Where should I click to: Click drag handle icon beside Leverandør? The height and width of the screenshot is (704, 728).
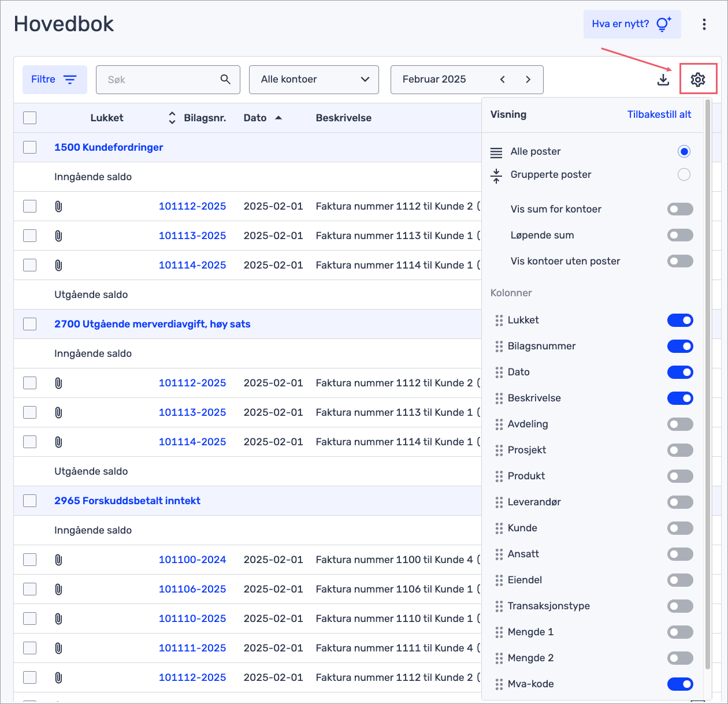(x=499, y=502)
